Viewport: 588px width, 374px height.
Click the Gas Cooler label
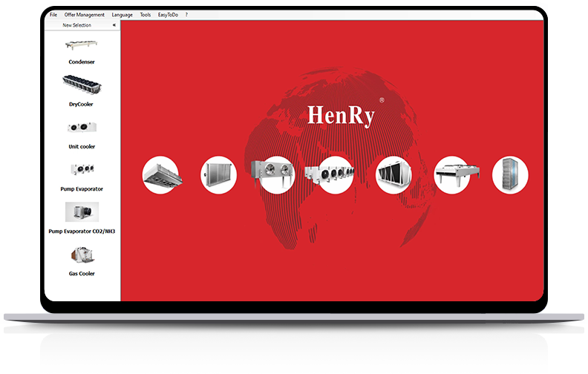[x=82, y=274]
